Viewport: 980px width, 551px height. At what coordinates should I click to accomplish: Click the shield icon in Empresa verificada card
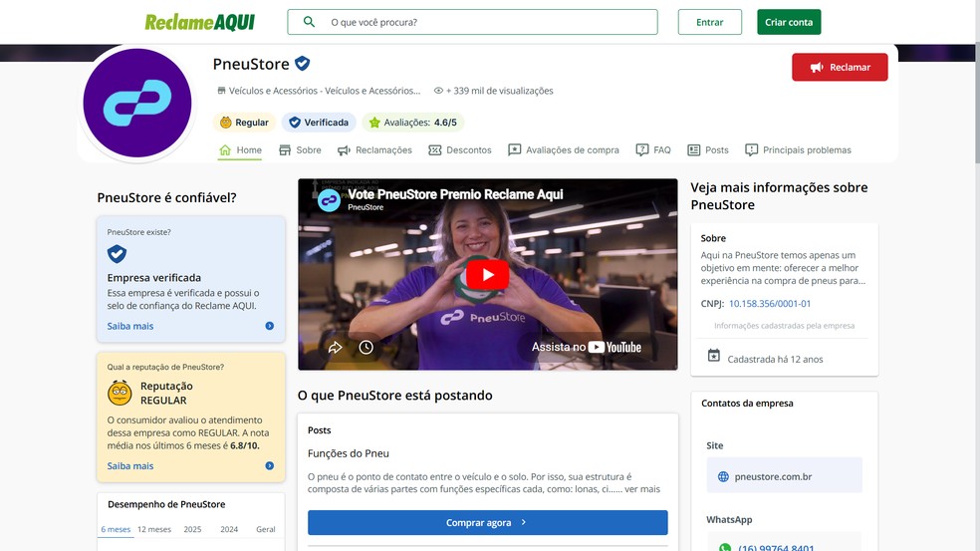pos(117,254)
